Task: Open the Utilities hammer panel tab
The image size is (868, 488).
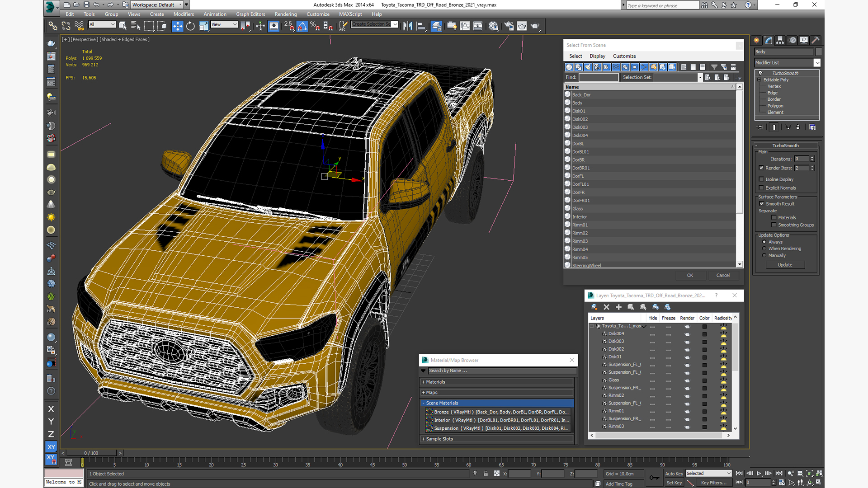Action: pyautogui.click(x=815, y=40)
